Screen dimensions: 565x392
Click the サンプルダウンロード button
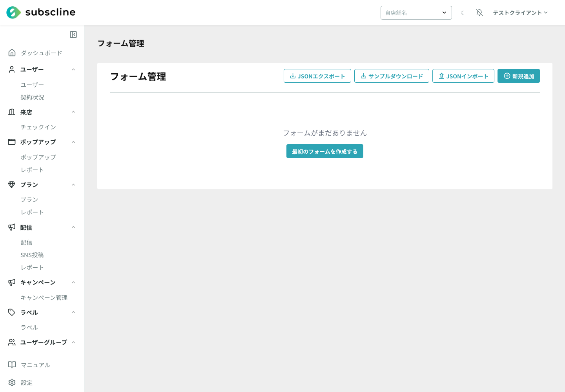392,76
